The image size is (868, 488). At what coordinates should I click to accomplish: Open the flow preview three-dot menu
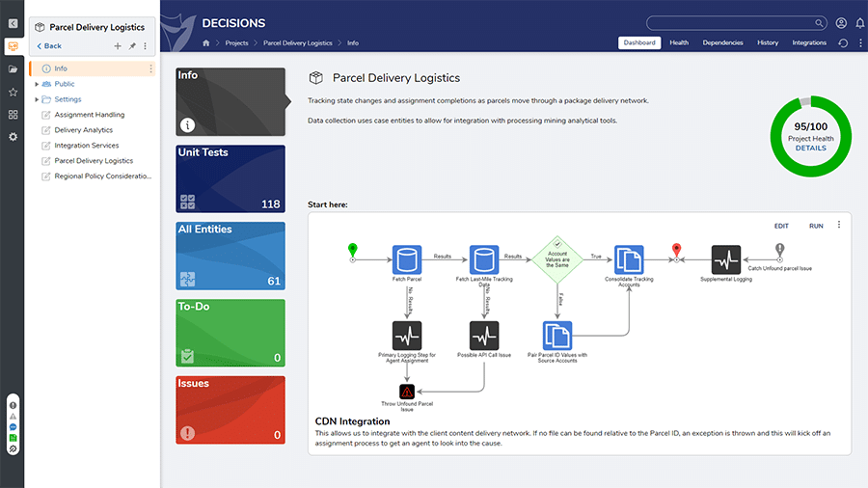click(x=839, y=226)
